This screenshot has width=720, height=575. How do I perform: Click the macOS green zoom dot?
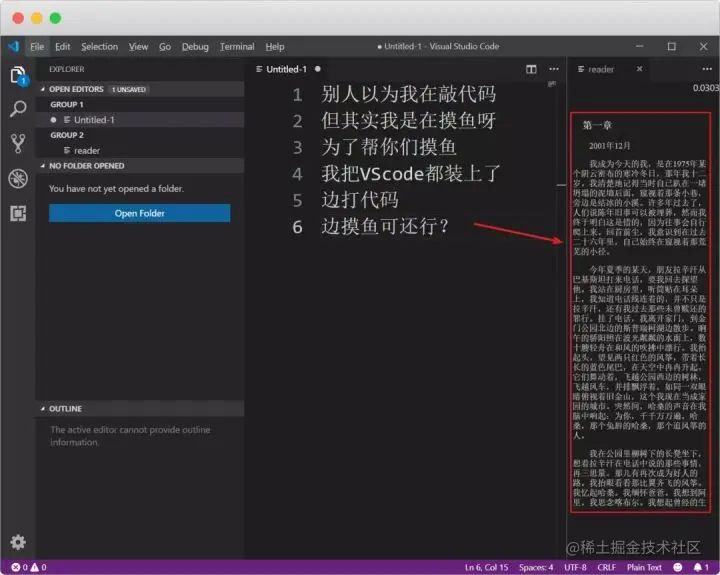(x=56, y=18)
